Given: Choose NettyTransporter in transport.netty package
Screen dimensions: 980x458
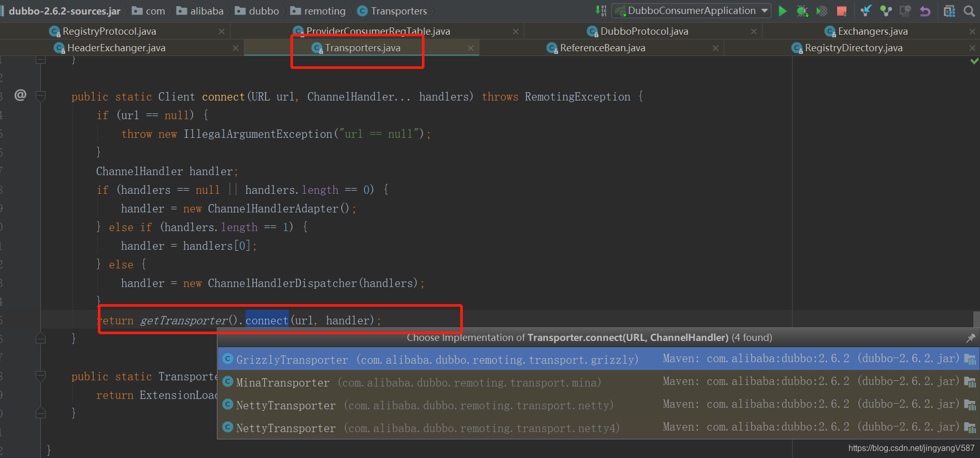Looking at the screenshot, I should (598, 405).
